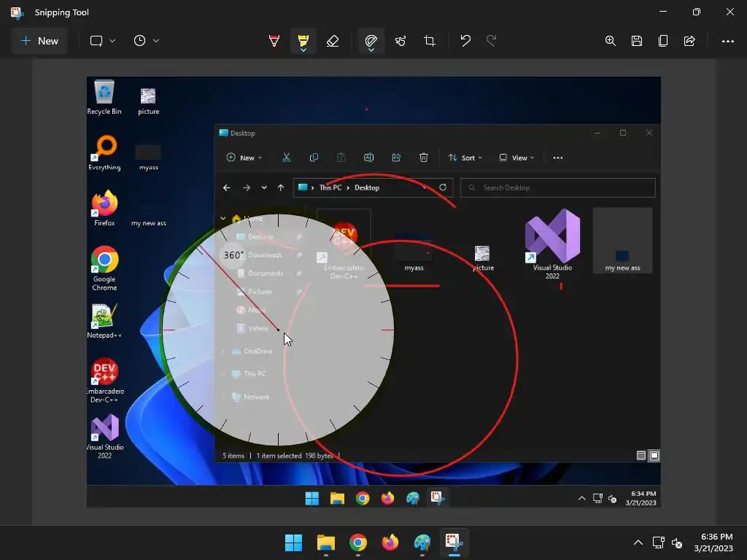This screenshot has width=747, height=560.
Task: Open clock showing 6:36 PM 3/21/2023
Action: (x=713, y=542)
